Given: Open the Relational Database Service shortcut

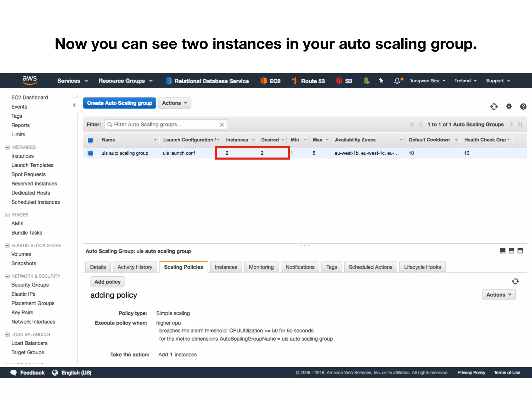Looking at the screenshot, I should [x=207, y=81].
